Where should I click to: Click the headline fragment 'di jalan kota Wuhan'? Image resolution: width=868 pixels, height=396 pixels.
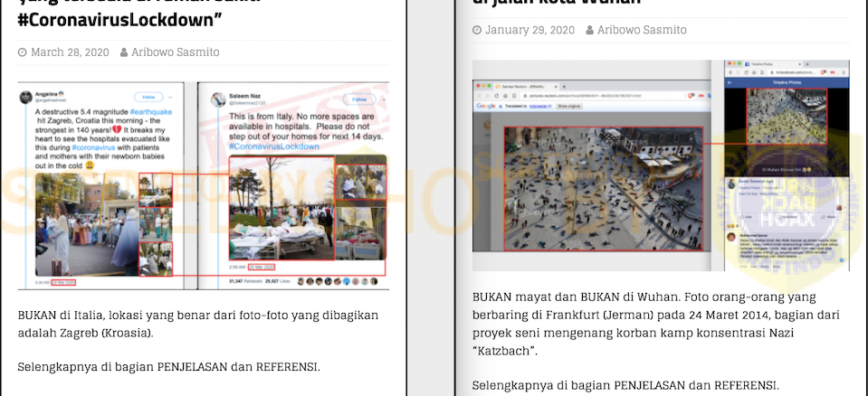click(557, 2)
